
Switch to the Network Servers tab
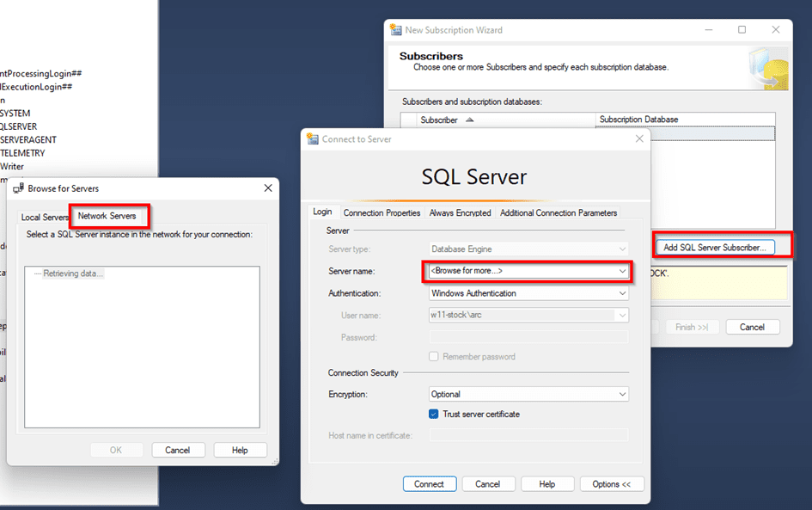(x=107, y=216)
